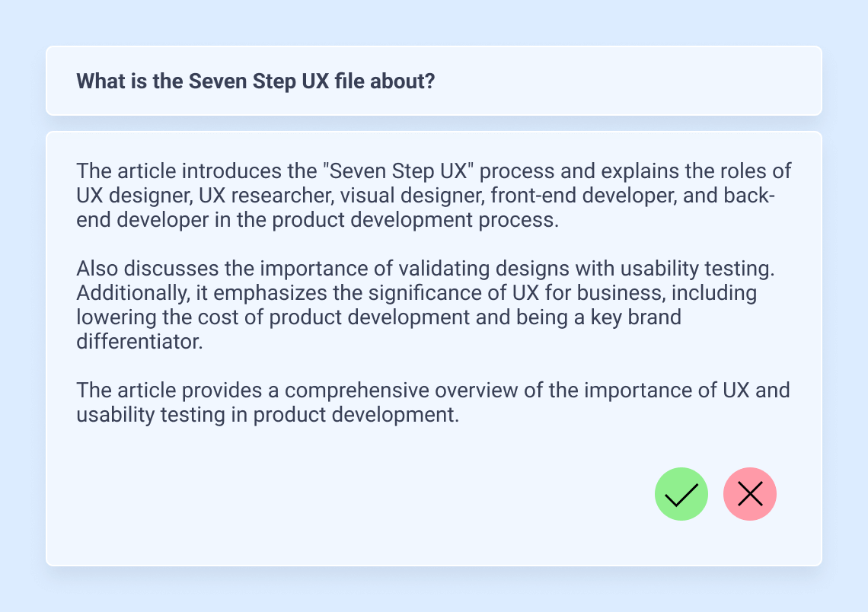Reject the answer with the red X
868x612 pixels.
[750, 494]
